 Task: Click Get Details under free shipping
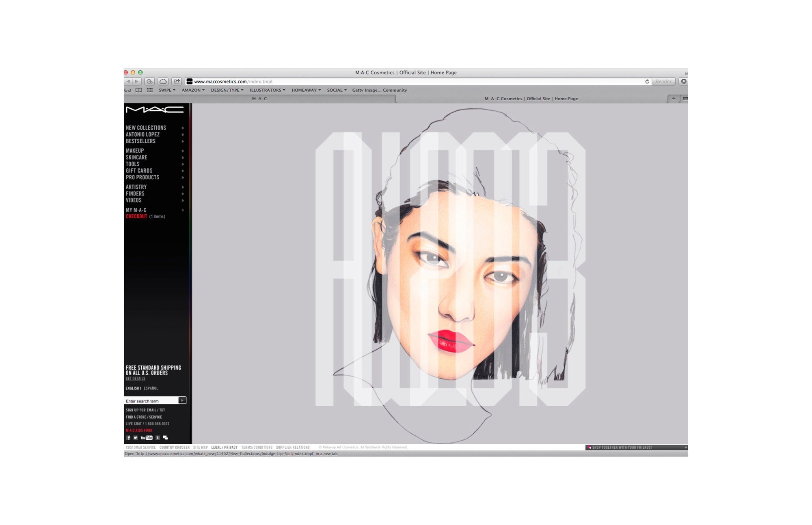click(135, 379)
